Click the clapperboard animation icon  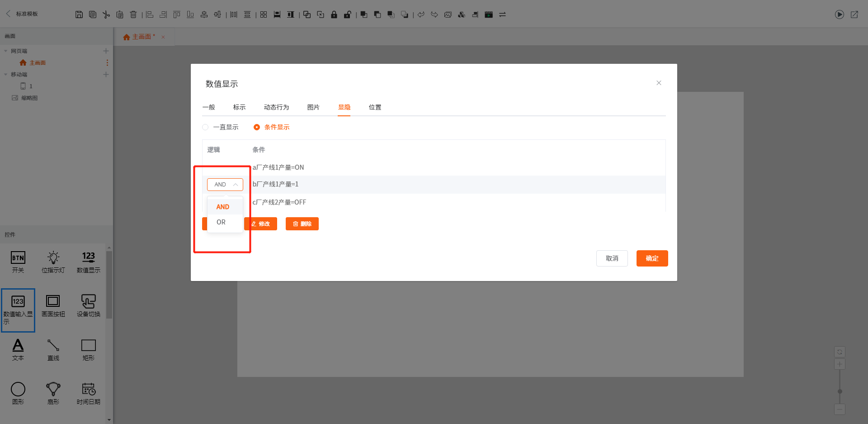coord(489,14)
